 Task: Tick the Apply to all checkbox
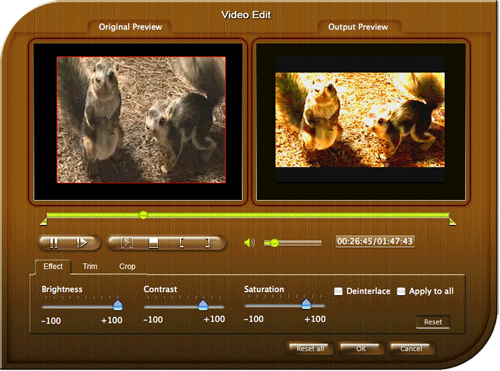click(401, 291)
